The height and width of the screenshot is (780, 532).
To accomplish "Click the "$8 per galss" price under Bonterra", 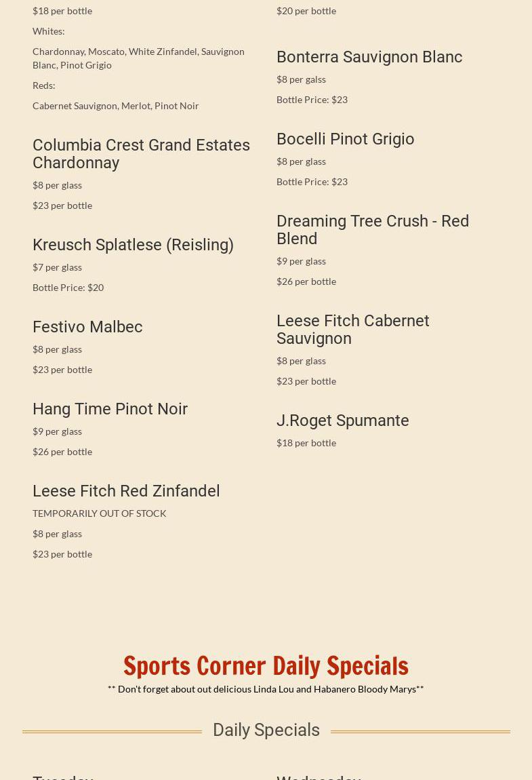I will coord(301,79).
